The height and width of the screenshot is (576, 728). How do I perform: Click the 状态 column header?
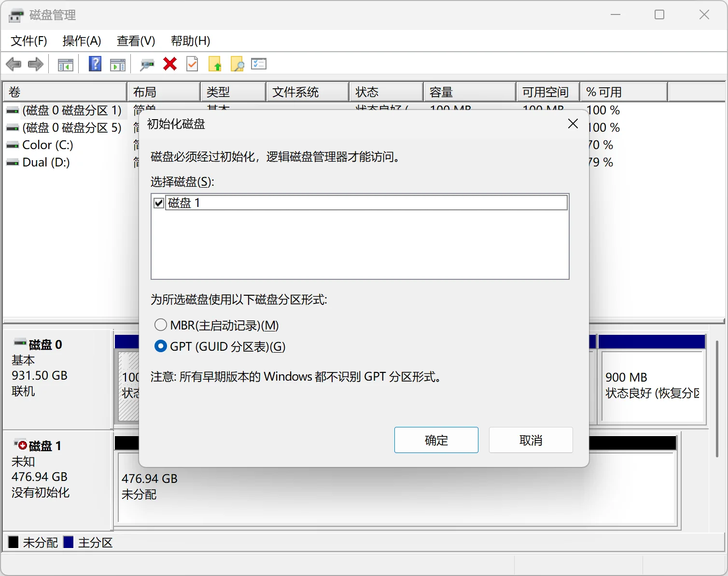(x=386, y=92)
